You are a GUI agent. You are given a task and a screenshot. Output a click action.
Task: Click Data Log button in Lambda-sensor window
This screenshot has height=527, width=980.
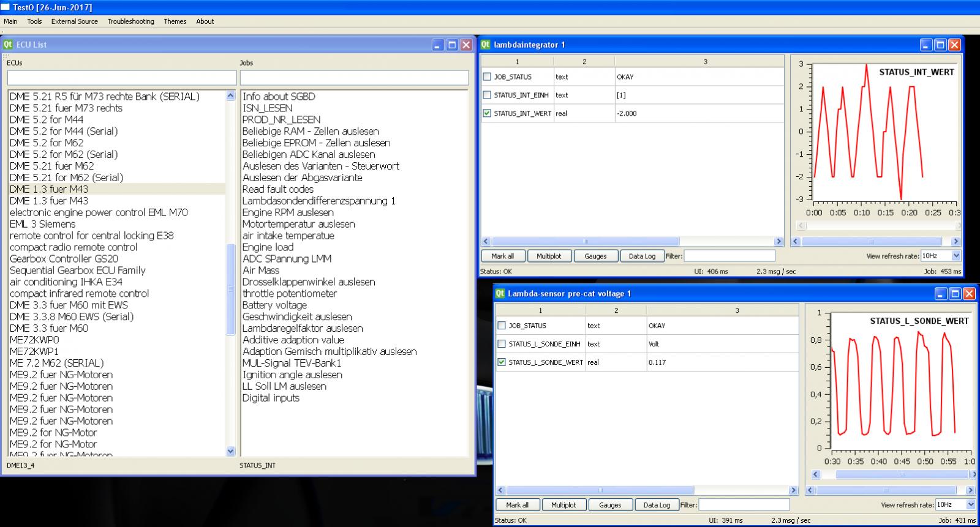(x=657, y=505)
